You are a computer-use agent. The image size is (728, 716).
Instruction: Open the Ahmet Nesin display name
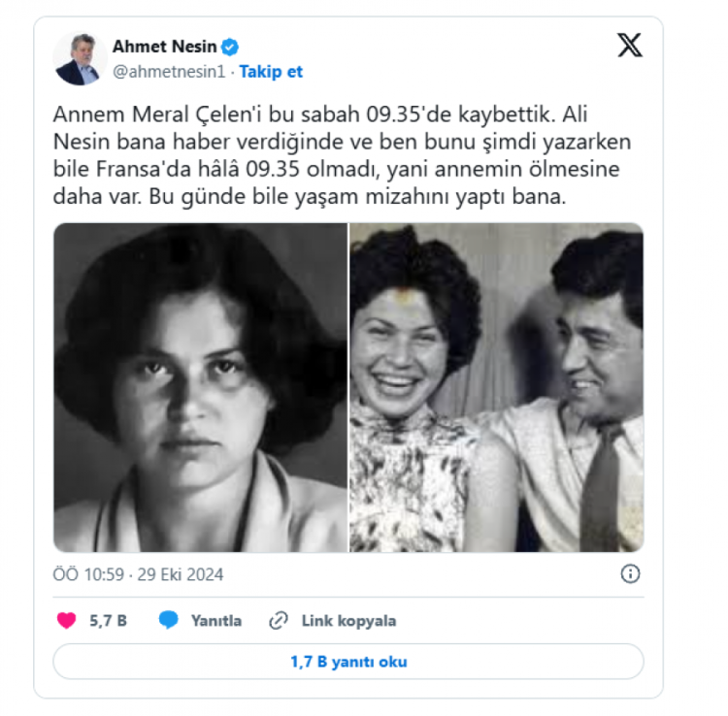(x=164, y=47)
